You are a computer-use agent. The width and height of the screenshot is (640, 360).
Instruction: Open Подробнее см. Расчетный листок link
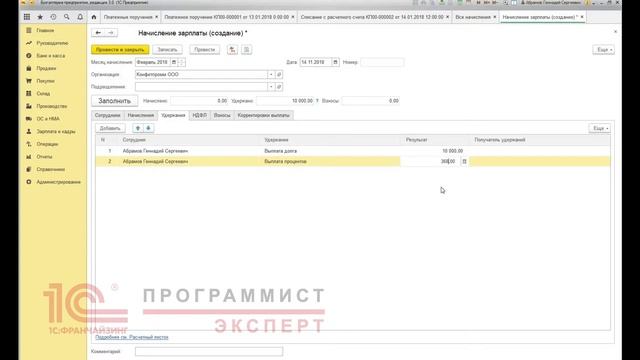click(131, 338)
